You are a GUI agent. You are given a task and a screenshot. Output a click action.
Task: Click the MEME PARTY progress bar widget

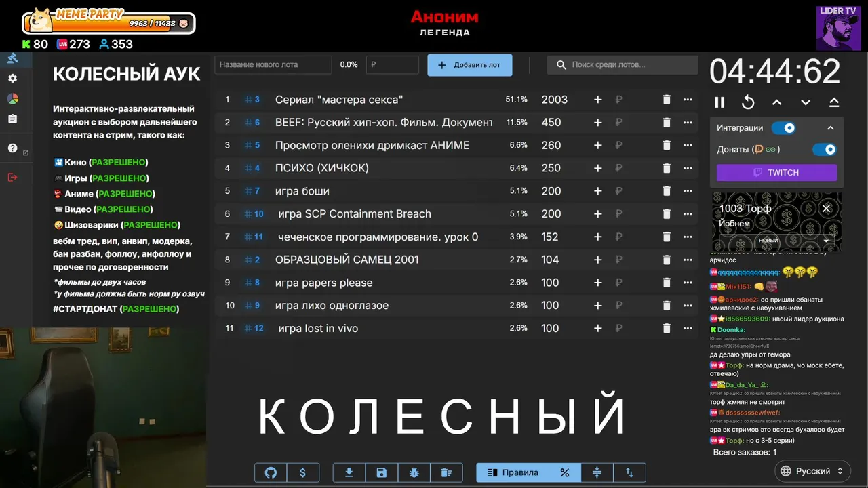[108, 23]
